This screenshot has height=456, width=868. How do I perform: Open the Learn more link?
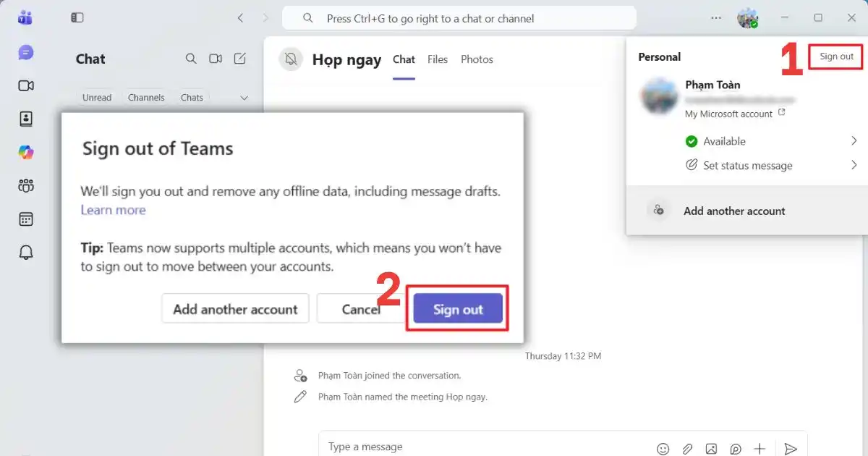[113, 210]
